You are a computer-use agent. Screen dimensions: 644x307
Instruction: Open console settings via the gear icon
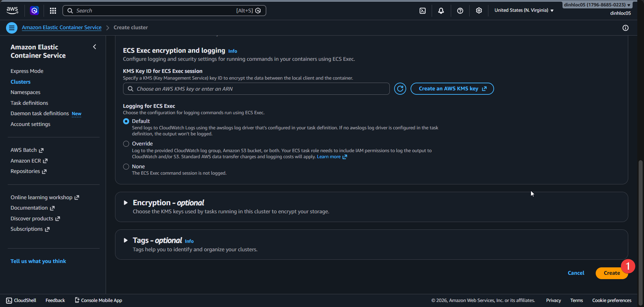(x=479, y=10)
